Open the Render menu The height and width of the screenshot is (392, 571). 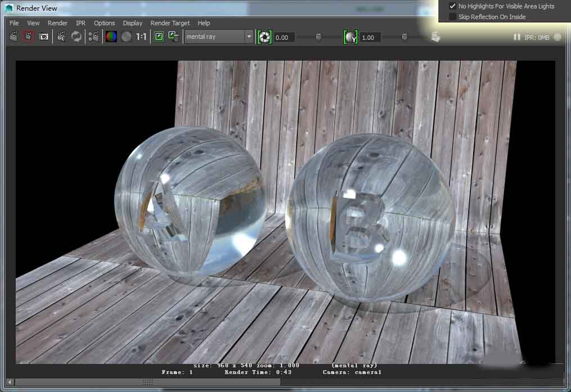(57, 23)
